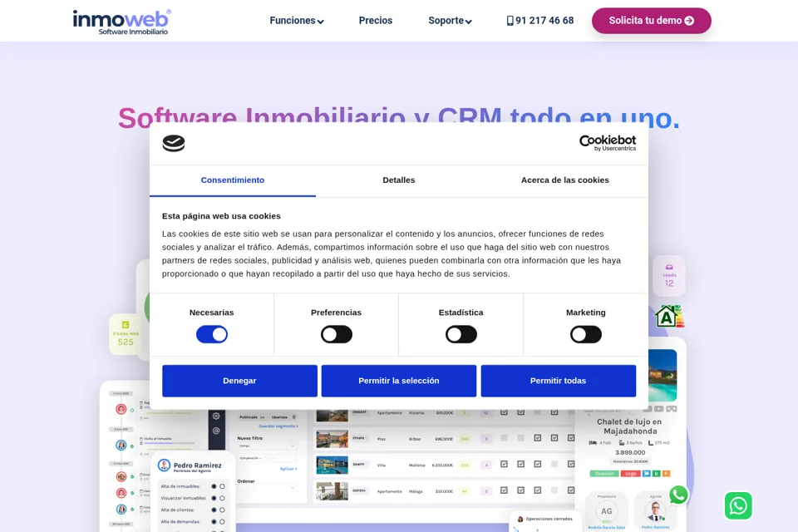Click Permitir todas button

coord(559,381)
